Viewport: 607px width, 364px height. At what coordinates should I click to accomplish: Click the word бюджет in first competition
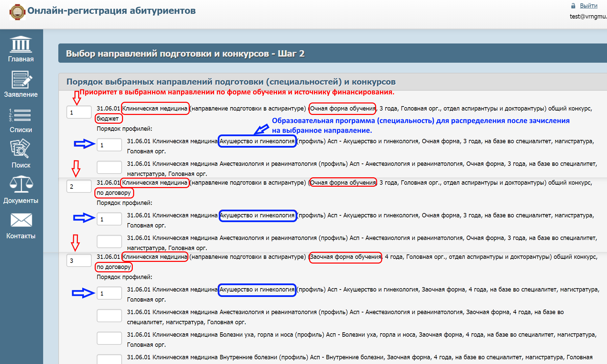coord(108,119)
